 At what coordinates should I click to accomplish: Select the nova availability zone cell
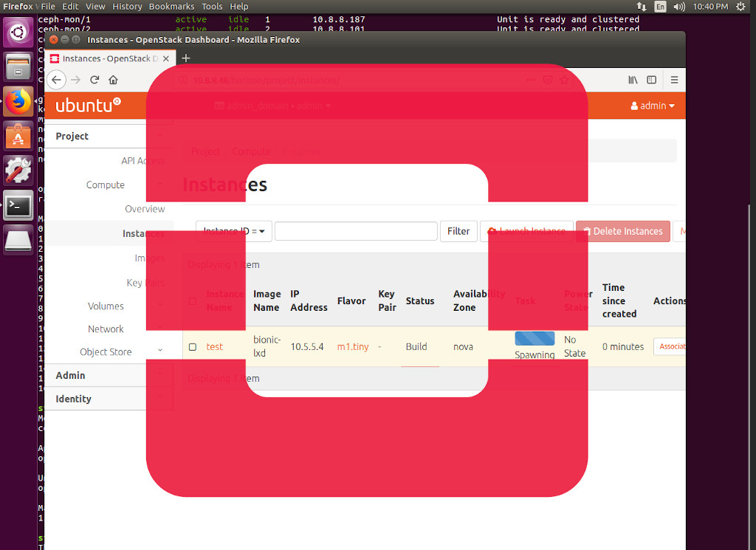463,346
